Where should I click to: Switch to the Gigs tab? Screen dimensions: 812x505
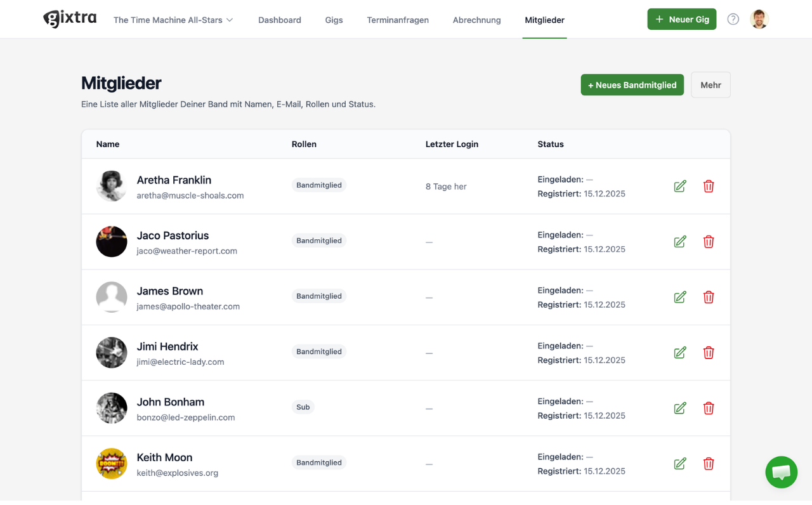click(x=334, y=20)
